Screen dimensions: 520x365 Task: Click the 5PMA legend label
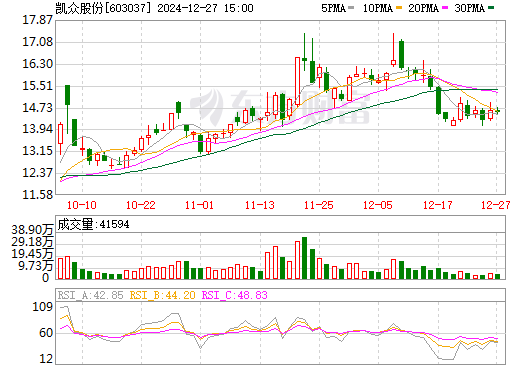[333, 8]
